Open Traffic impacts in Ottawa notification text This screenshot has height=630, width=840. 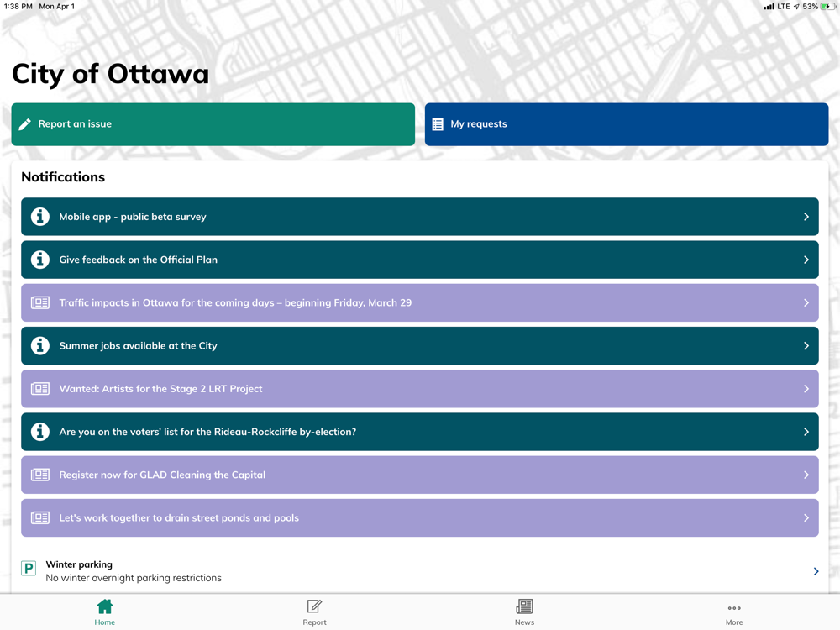click(x=235, y=302)
